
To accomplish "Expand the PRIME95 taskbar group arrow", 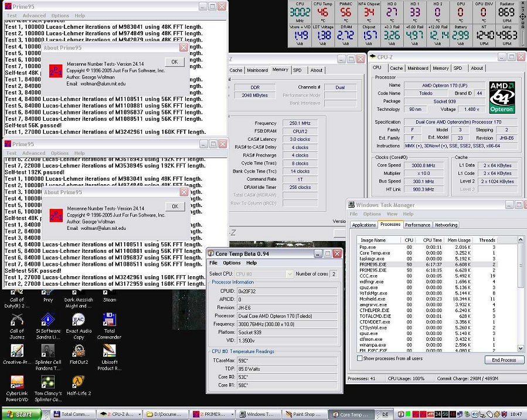I will (232, 414).
